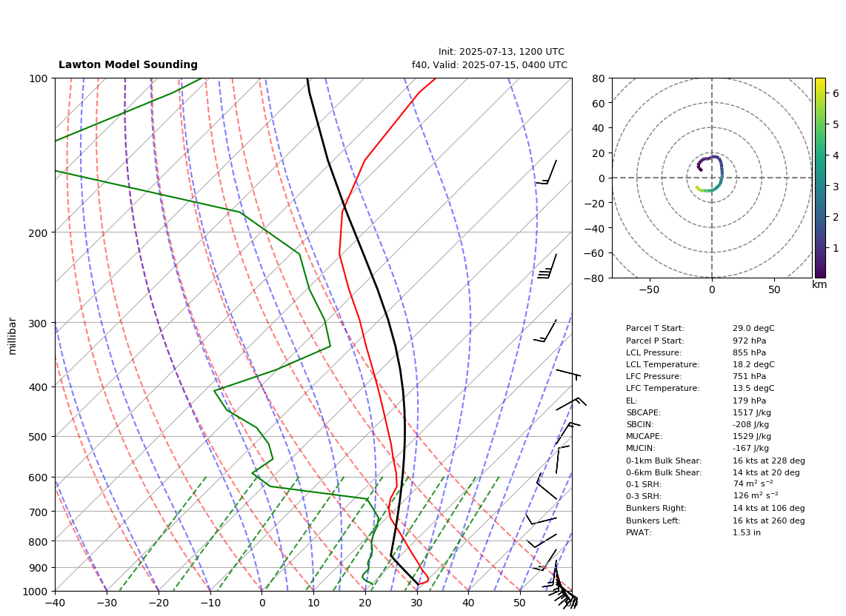Click the '18.2 degC' value
The height and width of the screenshot is (616, 846).
click(753, 364)
